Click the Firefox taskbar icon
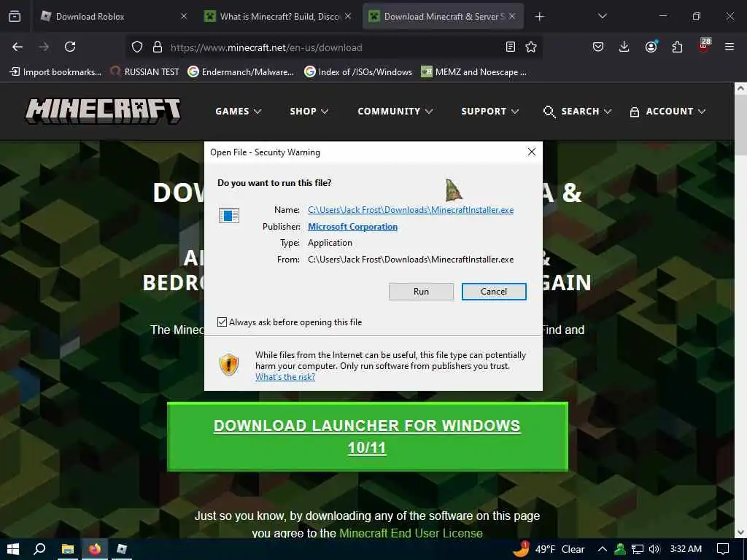The image size is (747, 560). (x=95, y=549)
